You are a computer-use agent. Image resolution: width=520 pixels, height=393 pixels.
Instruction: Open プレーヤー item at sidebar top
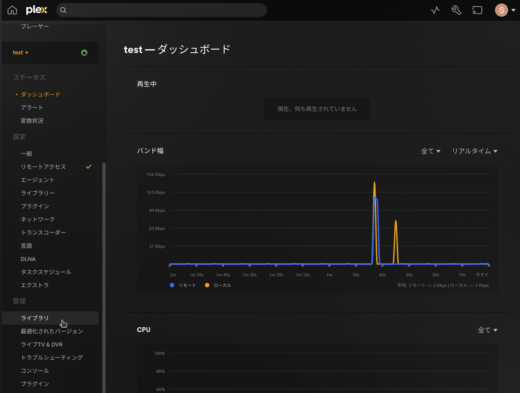(35, 26)
